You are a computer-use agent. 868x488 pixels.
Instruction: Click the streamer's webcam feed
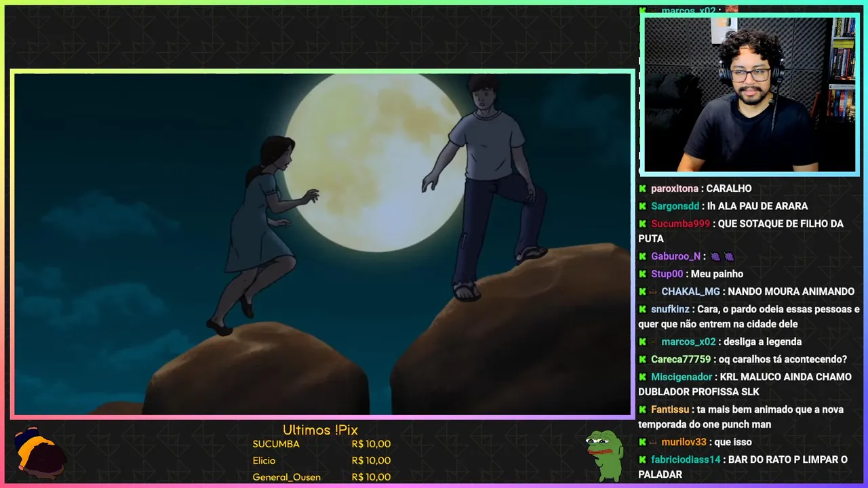(x=749, y=94)
